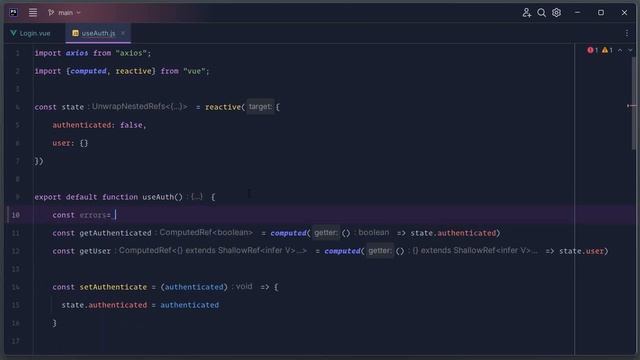Screen dimensions: 640x360
Task: Jump to previous highlighted problem arrow
Action: click(620, 50)
